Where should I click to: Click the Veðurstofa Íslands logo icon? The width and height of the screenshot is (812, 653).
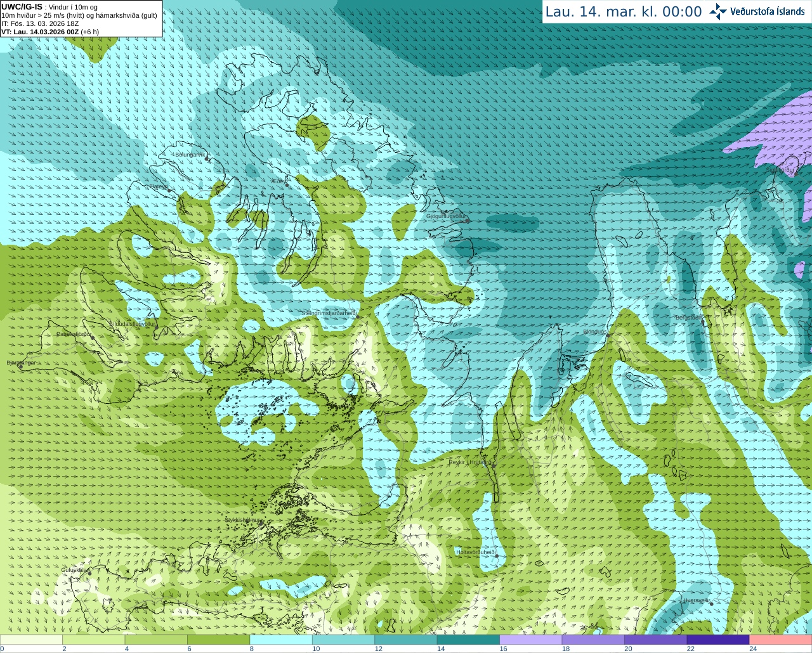click(x=718, y=11)
